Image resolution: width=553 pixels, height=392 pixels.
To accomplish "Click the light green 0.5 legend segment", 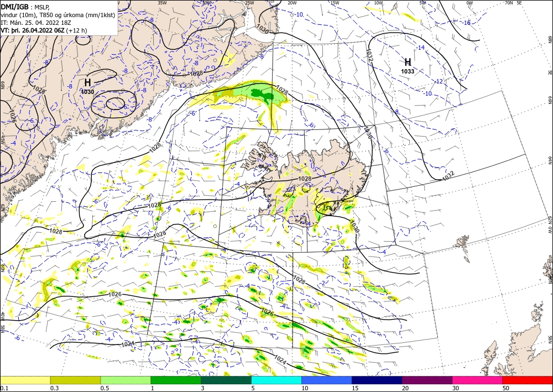I will 126,380.
